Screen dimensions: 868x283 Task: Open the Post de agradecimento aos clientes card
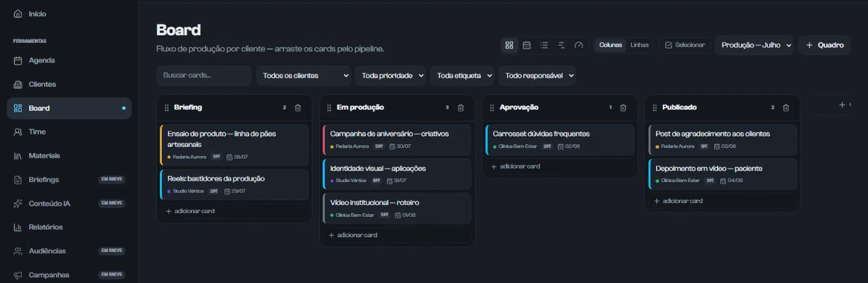(x=722, y=139)
